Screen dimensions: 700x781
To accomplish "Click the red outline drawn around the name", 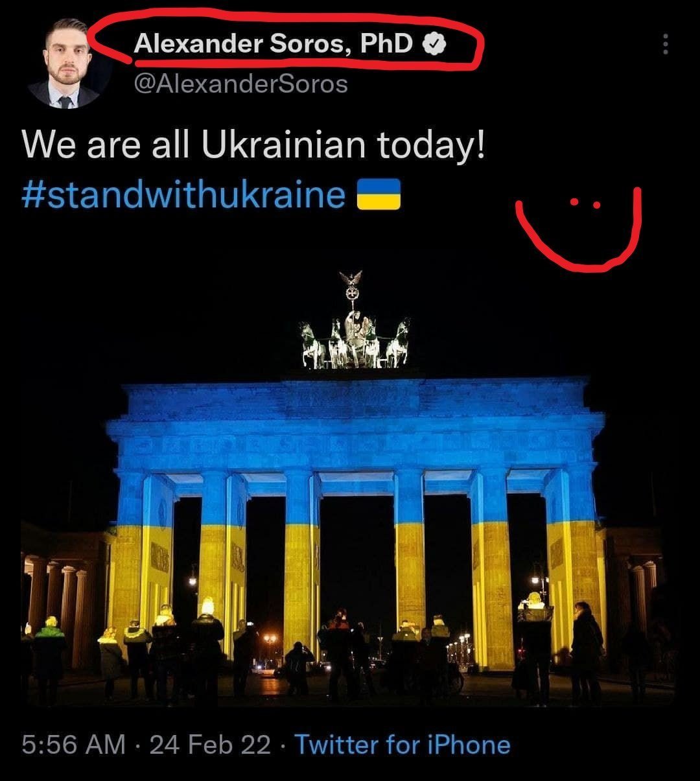I will 285,39.
